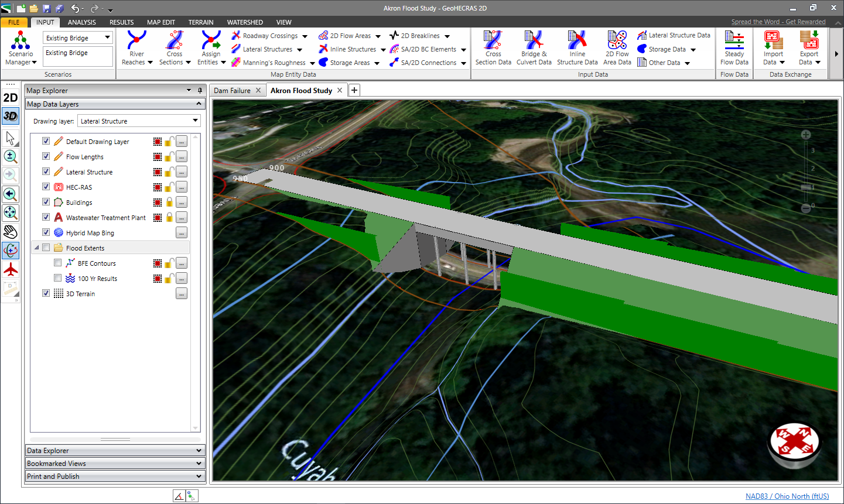This screenshot has height=504, width=844.
Task: Click the plus button to add a map tab
Action: tap(354, 90)
